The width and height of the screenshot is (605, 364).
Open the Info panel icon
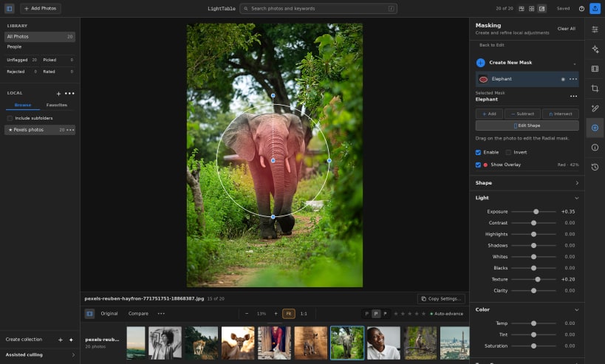point(595,147)
